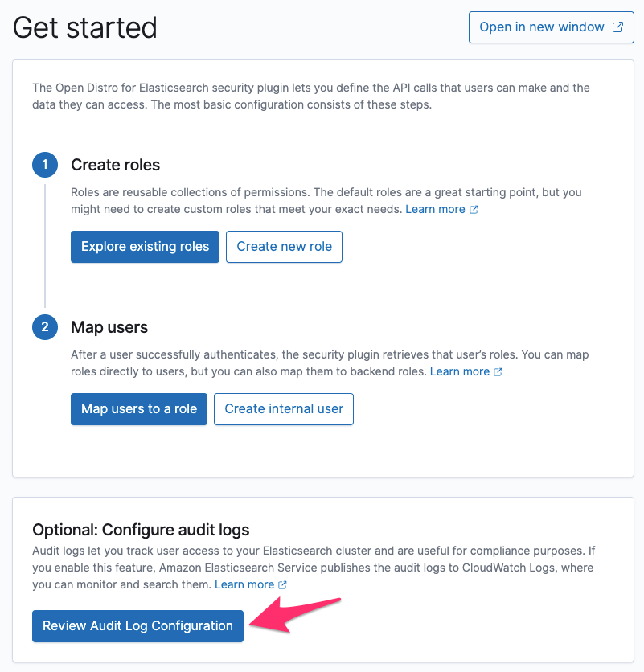Click external-link icon after audit logs Learn more
This screenshot has height=672, width=644.
(x=282, y=585)
